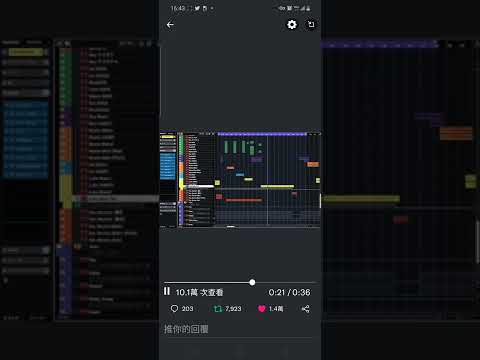480x360 pixels.
Task: Open replies via the speech bubble icon
Action: [x=174, y=309]
